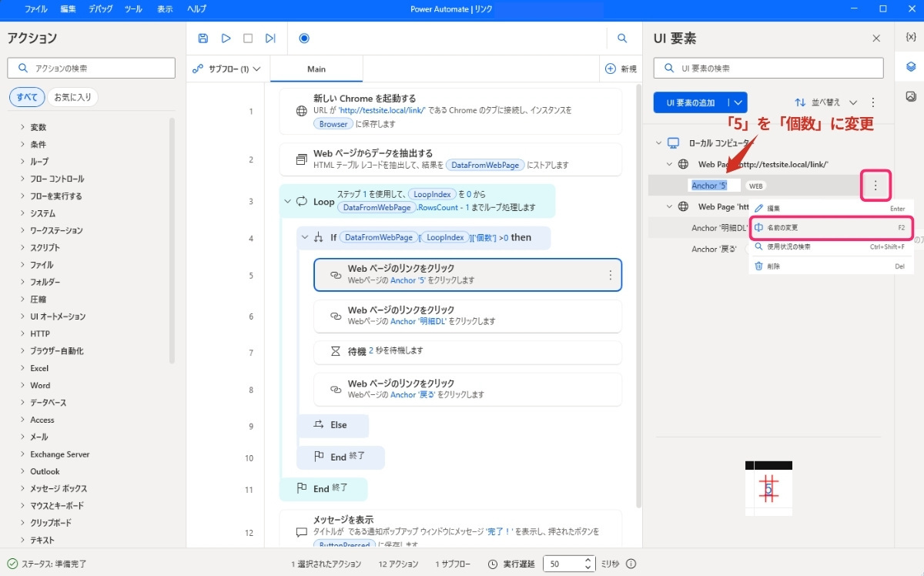
Task: Select the Anchor '戻る' UI element
Action: (x=714, y=249)
